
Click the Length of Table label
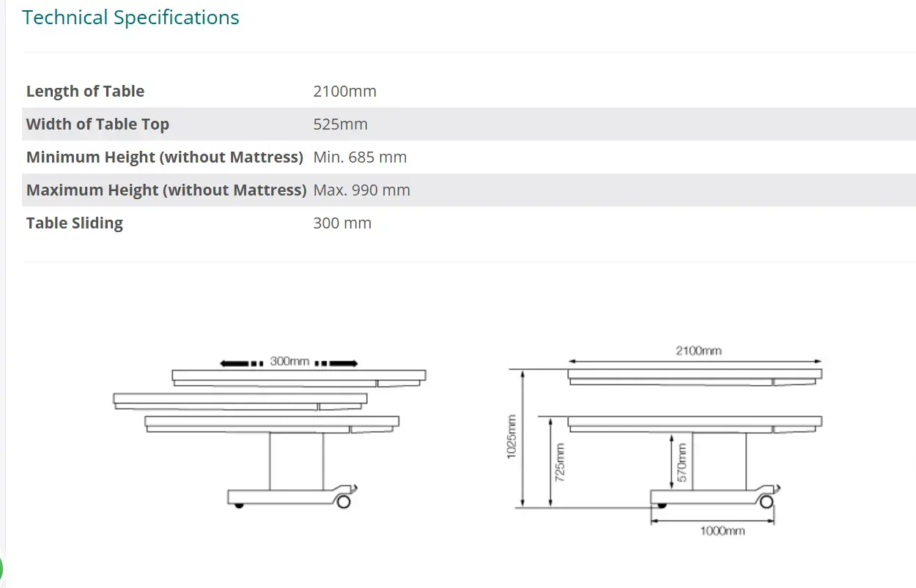85,92
